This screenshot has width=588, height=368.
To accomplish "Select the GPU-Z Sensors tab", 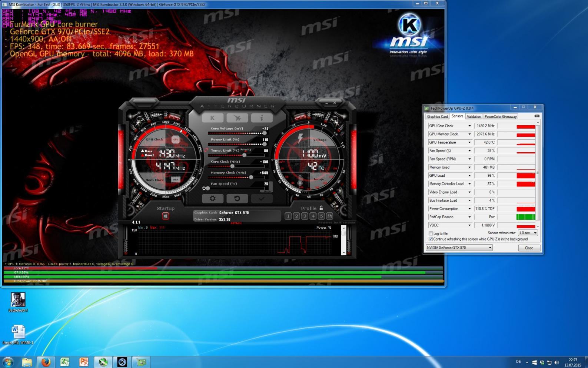I will [457, 116].
